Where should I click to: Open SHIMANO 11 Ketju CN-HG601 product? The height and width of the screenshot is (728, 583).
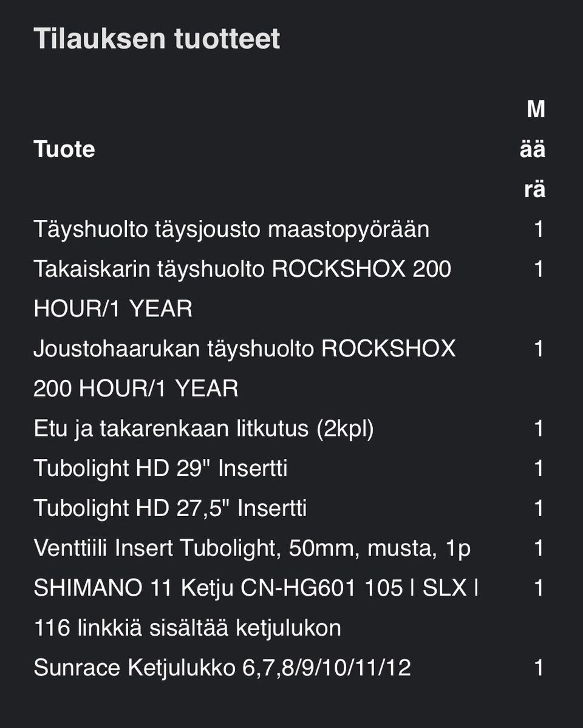point(256,608)
